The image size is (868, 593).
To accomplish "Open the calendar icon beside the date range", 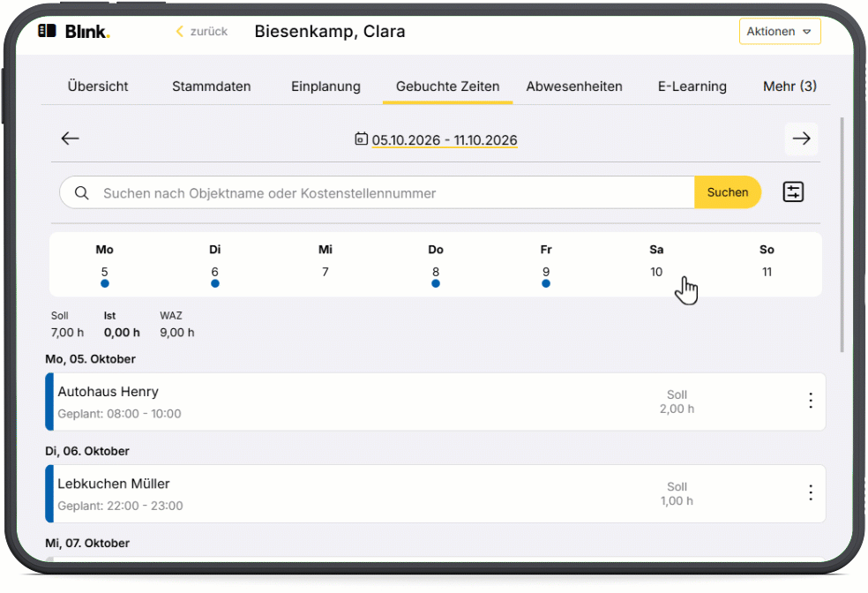I will pos(361,139).
